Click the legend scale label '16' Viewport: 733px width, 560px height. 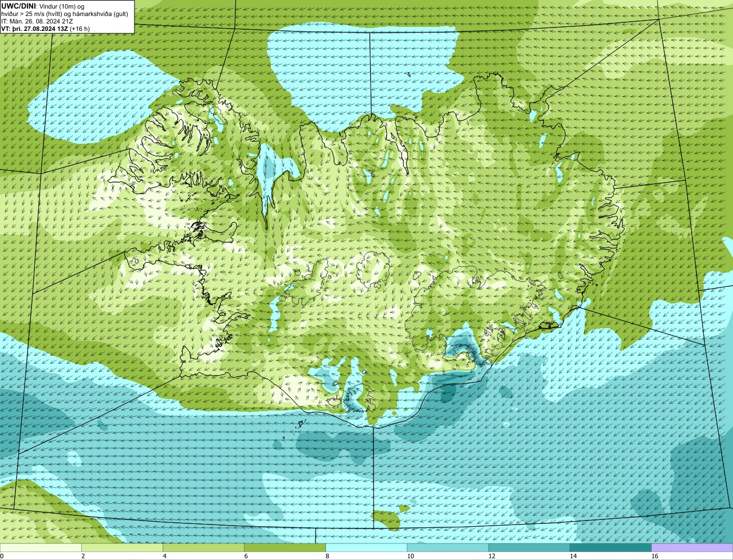pyautogui.click(x=654, y=556)
